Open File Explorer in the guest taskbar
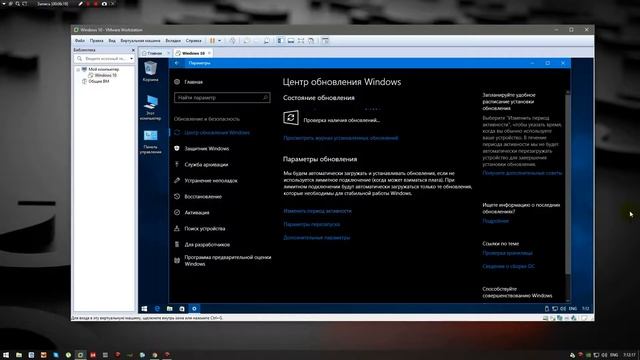Screen dimensions: 640x360 (169, 309)
